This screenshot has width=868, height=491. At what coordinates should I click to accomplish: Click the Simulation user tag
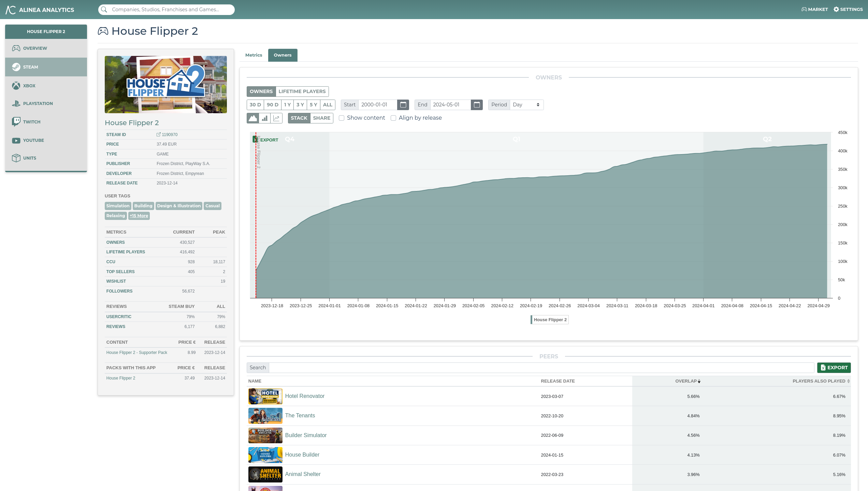(118, 206)
